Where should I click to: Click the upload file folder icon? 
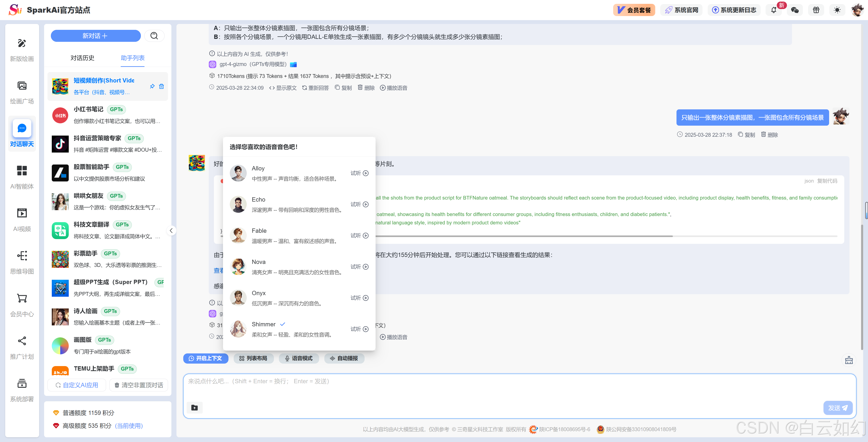tap(194, 408)
